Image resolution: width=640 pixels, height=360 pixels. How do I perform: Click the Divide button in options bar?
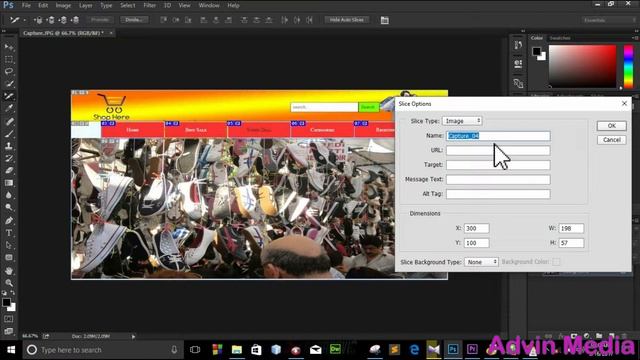pyautogui.click(x=134, y=20)
